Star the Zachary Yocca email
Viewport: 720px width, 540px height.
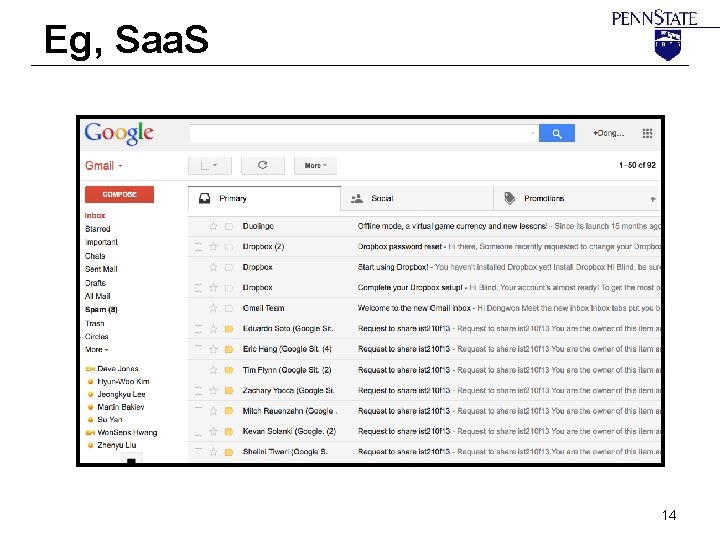tap(213, 390)
